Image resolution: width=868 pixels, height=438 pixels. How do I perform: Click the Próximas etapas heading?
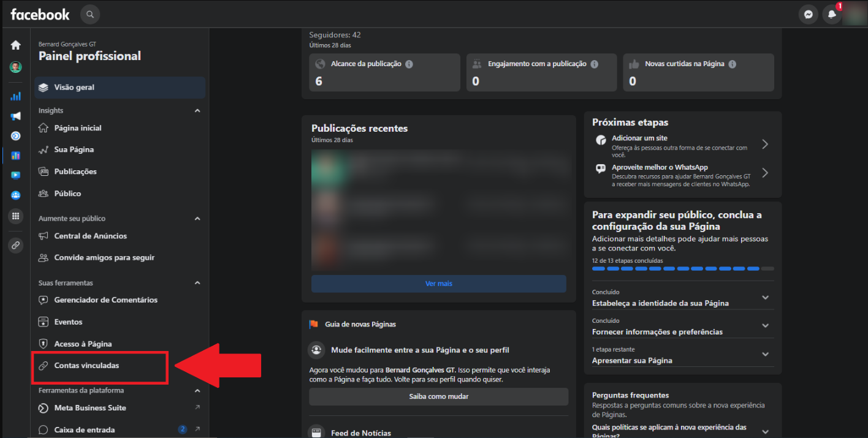pyautogui.click(x=630, y=123)
